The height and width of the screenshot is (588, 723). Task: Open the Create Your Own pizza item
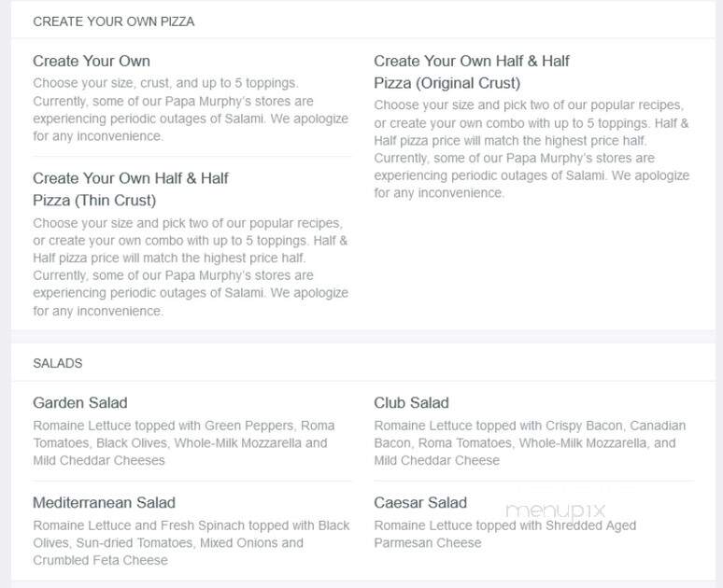tap(92, 61)
